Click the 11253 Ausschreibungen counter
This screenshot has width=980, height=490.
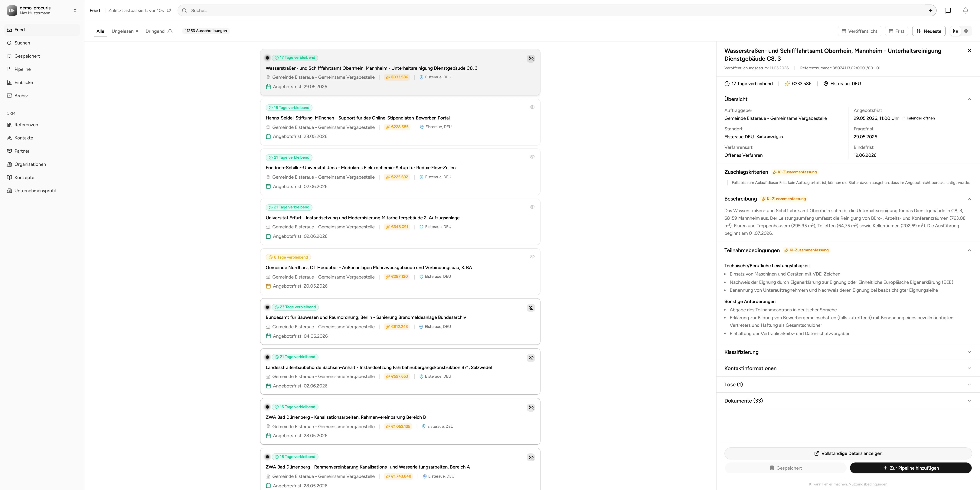(206, 31)
